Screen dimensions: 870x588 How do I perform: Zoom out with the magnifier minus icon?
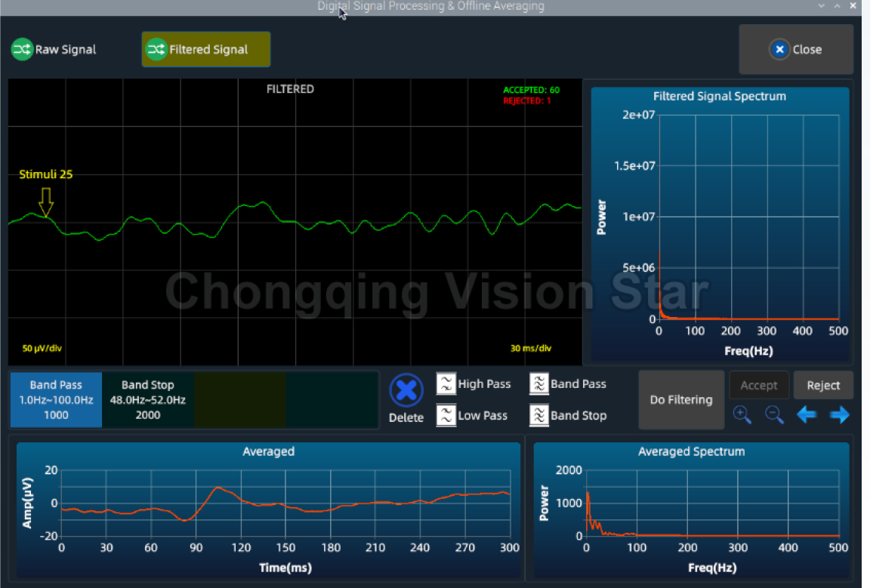(775, 414)
